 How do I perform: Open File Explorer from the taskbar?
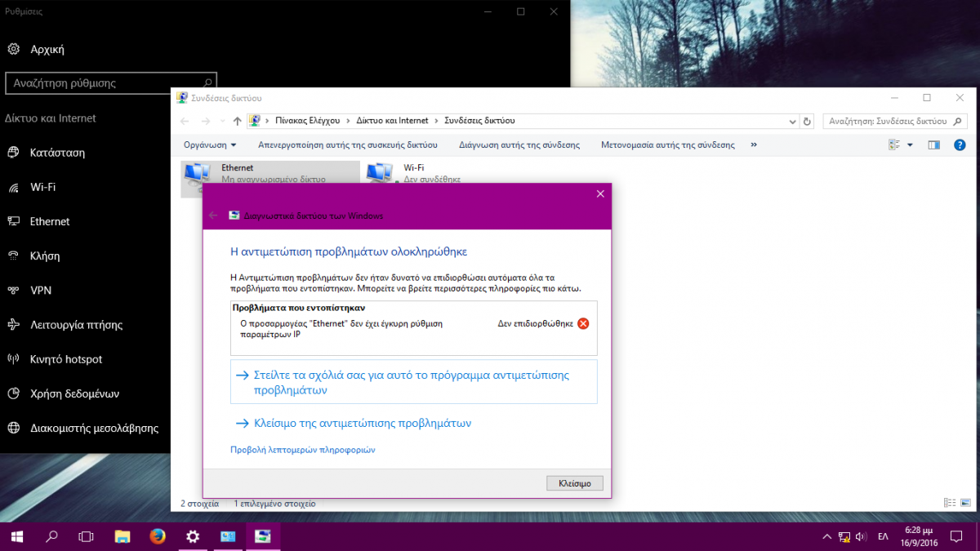click(x=122, y=536)
